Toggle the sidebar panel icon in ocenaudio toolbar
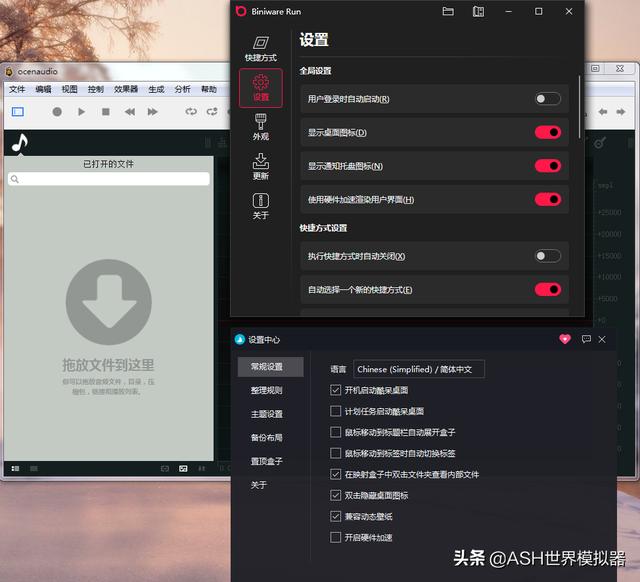 [x=18, y=111]
